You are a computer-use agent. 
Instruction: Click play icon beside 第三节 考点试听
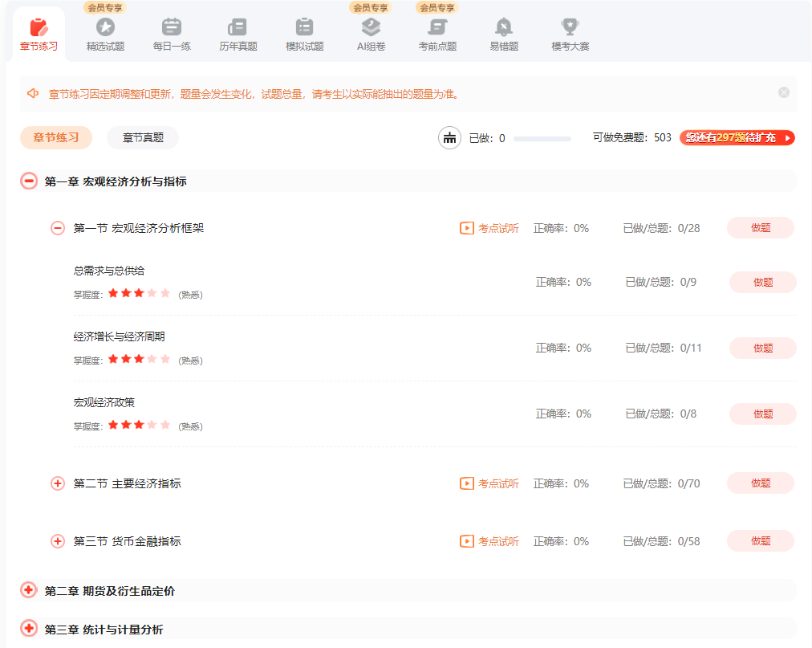[x=467, y=541]
